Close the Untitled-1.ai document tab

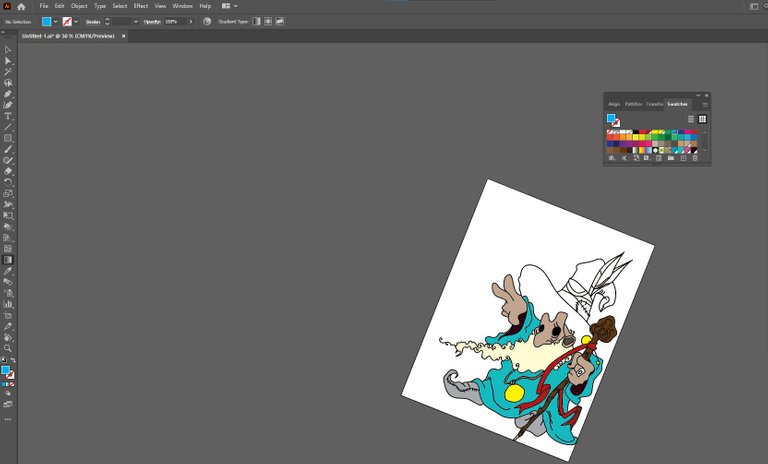pos(123,36)
